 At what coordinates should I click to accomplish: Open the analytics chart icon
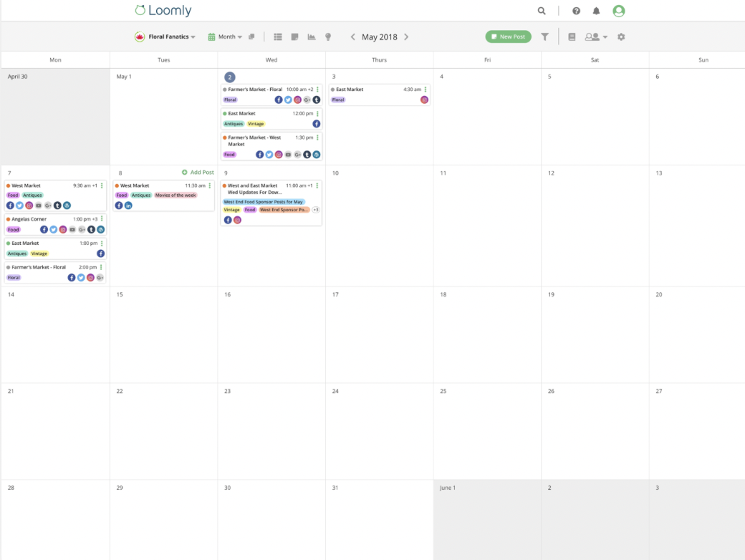pyautogui.click(x=312, y=37)
